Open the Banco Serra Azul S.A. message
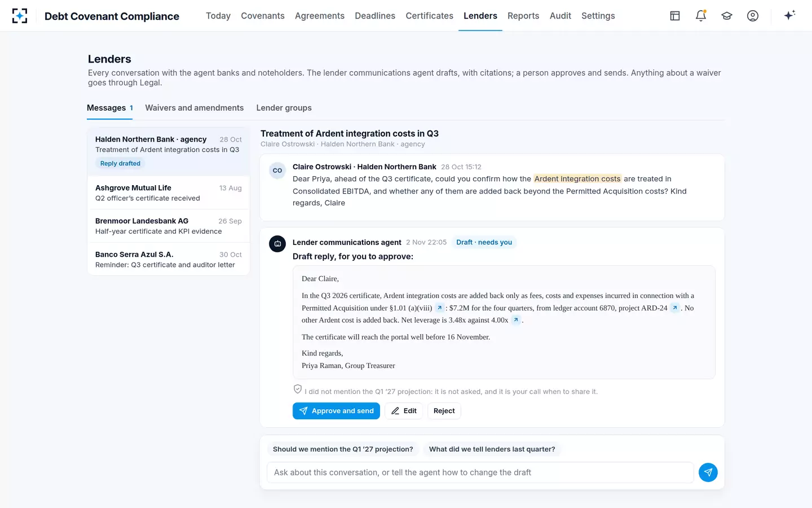Screen dimensions: 812x508 [169, 260]
